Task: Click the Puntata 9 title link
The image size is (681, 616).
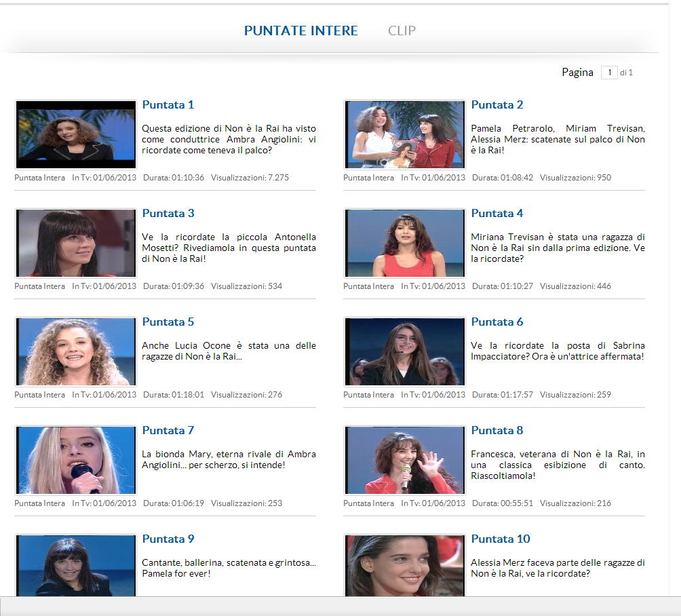Action: click(x=168, y=539)
